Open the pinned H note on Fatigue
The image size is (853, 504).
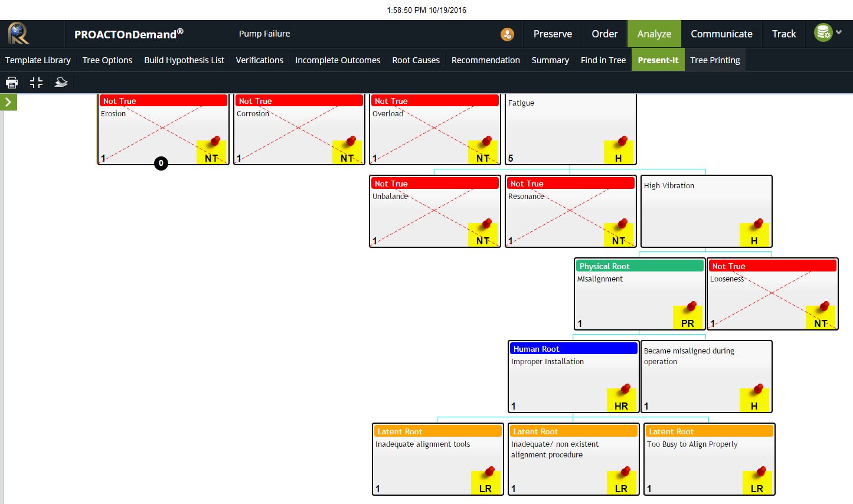coord(619,152)
